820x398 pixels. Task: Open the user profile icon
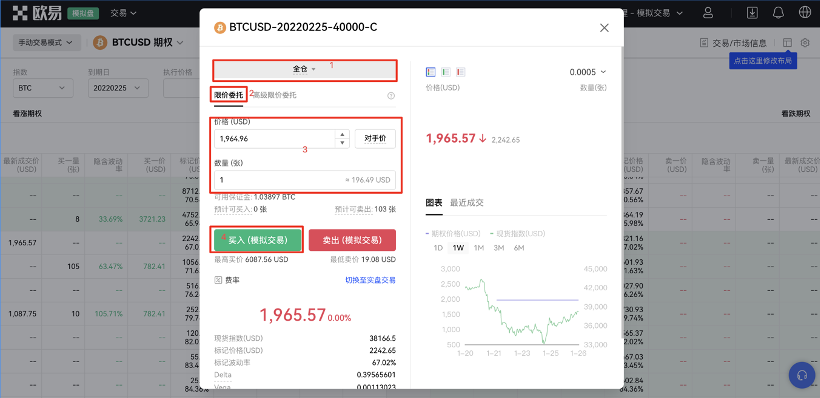(708, 13)
